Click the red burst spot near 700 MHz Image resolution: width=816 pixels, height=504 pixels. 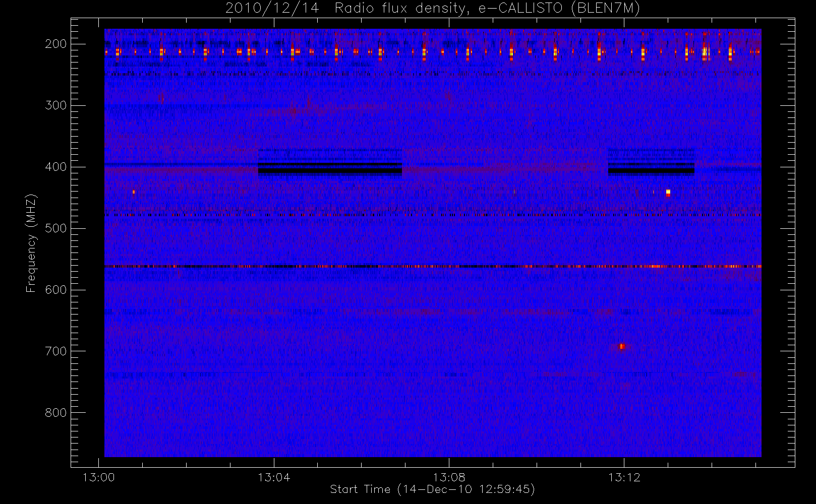[x=622, y=346]
